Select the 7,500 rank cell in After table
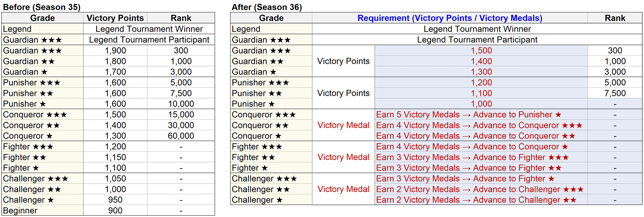644x217 pixels. point(615,93)
